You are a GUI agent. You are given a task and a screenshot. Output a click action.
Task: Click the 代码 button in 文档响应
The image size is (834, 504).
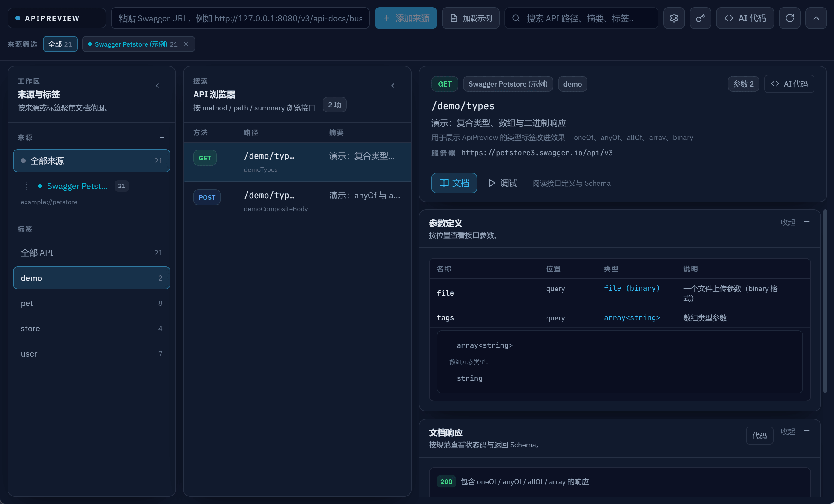tap(759, 435)
